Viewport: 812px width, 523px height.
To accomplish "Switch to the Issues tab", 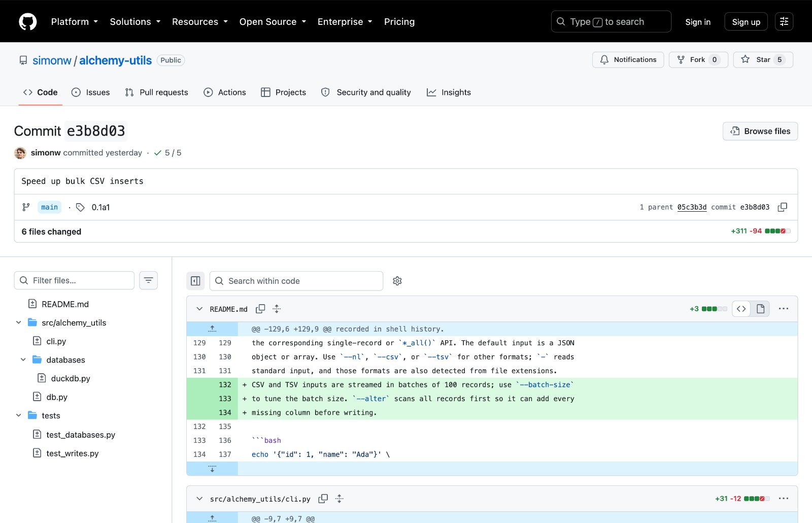I will click(91, 92).
